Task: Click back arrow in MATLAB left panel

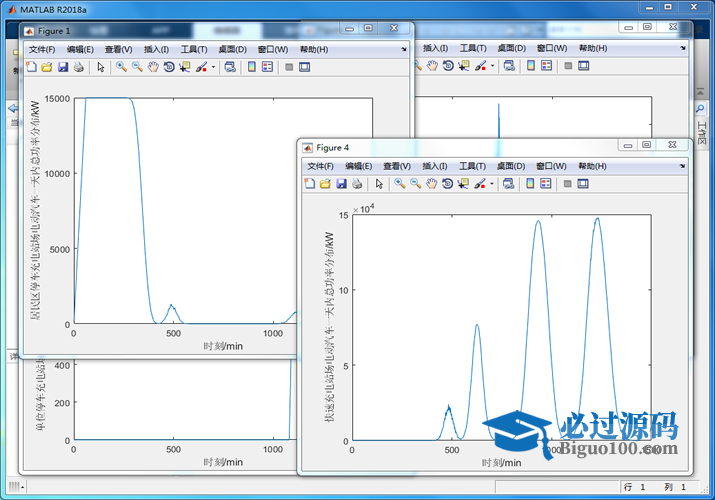Action: (13, 108)
